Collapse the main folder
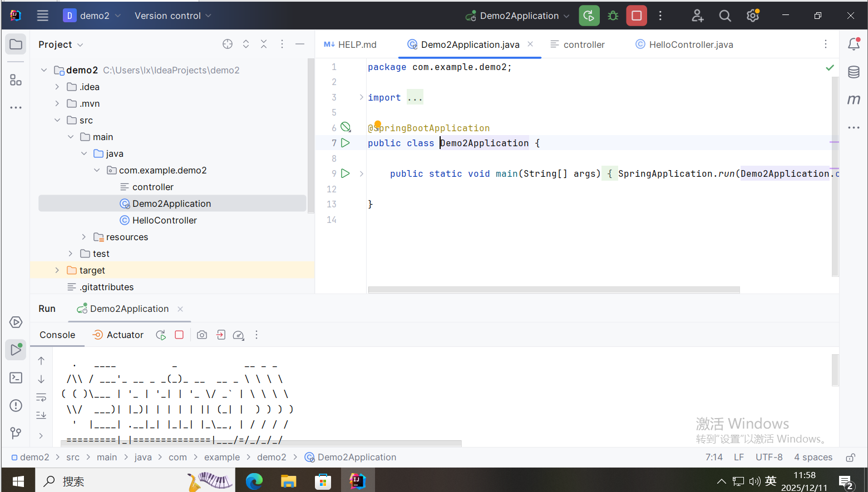 pyautogui.click(x=70, y=137)
